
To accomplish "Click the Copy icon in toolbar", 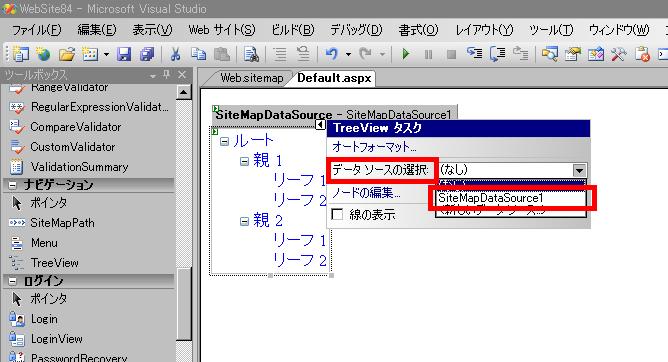I will tap(198, 54).
